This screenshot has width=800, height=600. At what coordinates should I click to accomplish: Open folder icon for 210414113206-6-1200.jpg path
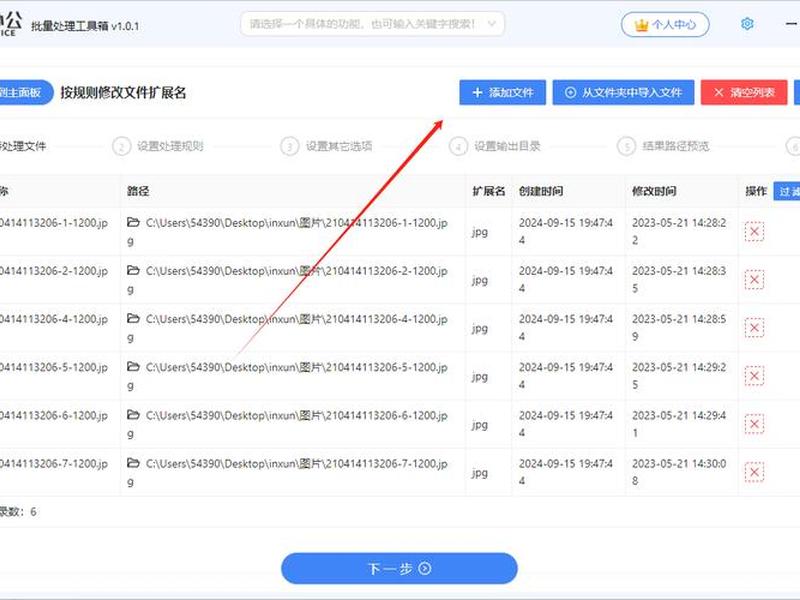(133, 415)
